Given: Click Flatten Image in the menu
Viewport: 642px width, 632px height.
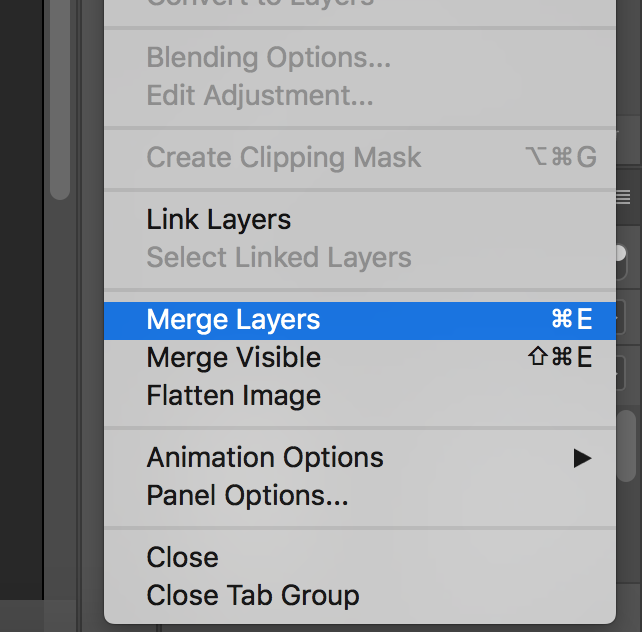Looking at the screenshot, I should click(x=233, y=396).
